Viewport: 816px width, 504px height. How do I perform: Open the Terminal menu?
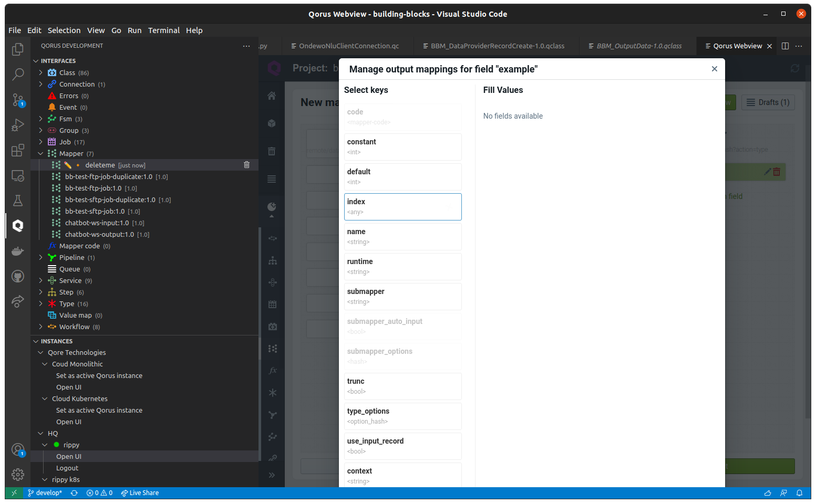coord(164,30)
